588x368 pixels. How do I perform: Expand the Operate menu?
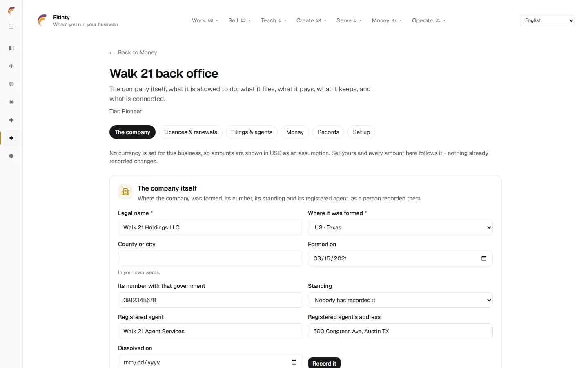point(428,20)
